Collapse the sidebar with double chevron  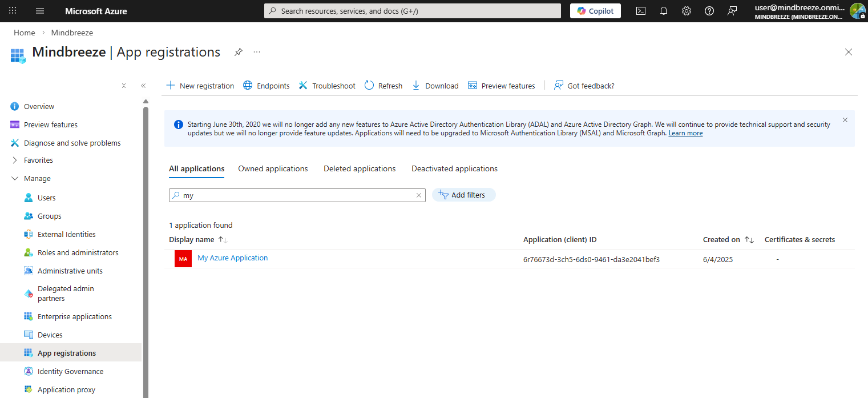pos(143,86)
